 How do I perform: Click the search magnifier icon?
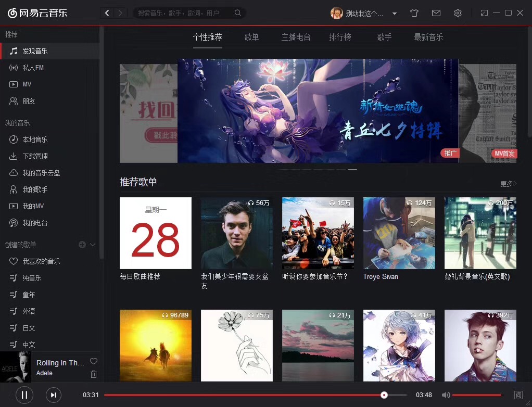pos(238,13)
